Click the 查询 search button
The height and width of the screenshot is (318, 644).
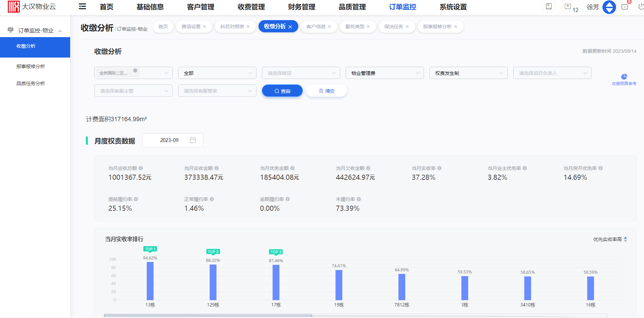[282, 91]
